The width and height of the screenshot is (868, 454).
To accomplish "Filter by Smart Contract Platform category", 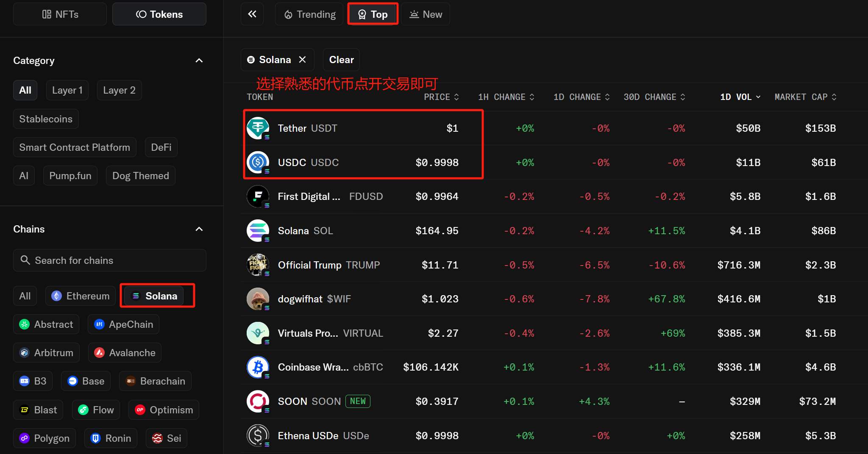I will [x=75, y=147].
